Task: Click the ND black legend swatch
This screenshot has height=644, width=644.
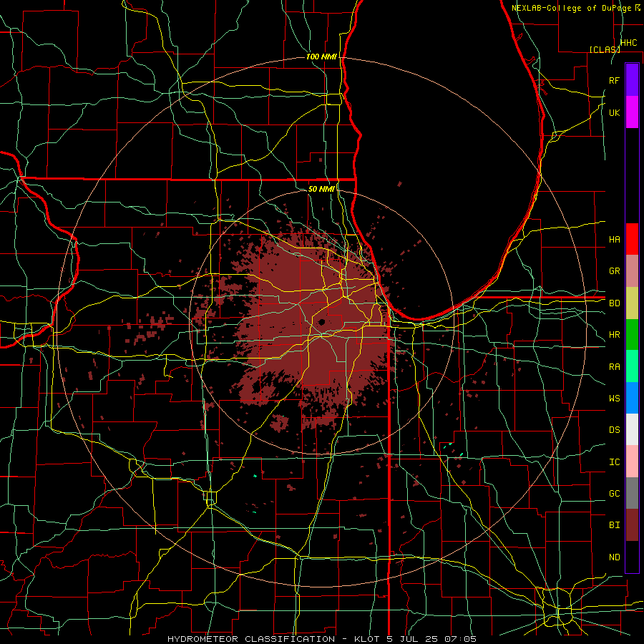Action: 632,557
